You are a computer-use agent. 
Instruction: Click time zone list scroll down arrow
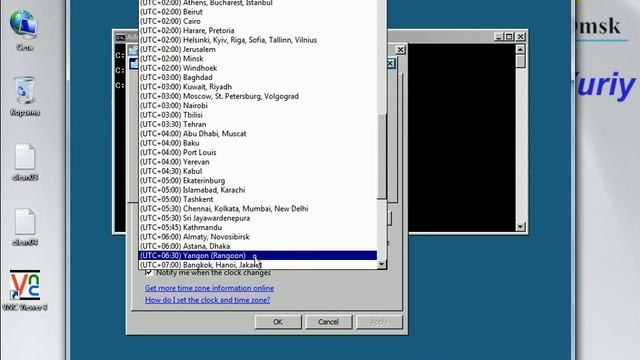pyautogui.click(x=382, y=264)
